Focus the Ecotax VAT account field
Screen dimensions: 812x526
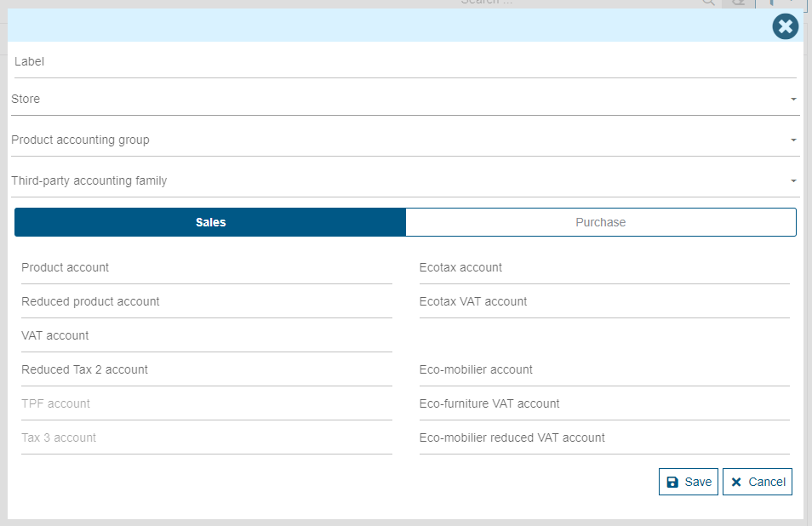click(x=603, y=302)
